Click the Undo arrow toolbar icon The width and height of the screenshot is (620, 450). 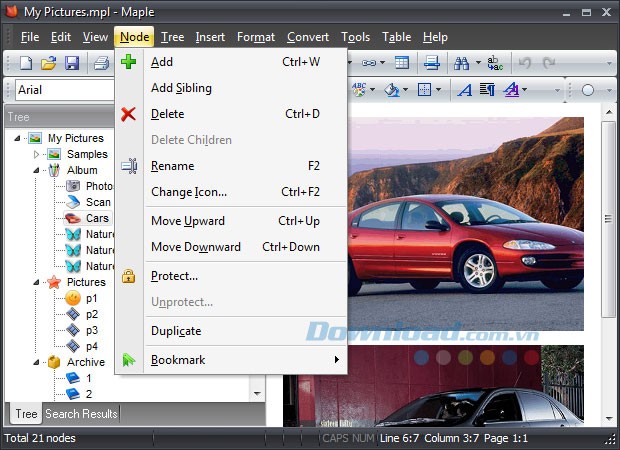[526, 63]
